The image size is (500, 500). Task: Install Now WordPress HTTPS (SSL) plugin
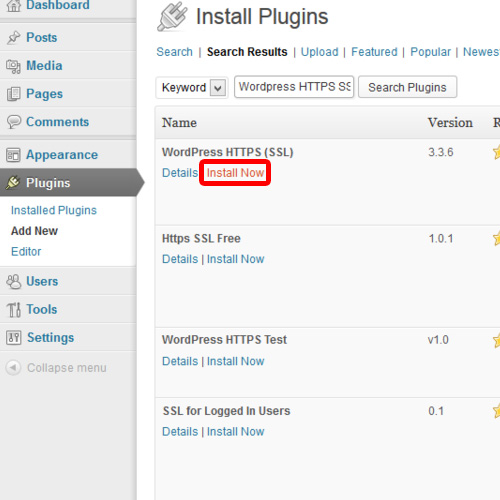tap(235, 173)
